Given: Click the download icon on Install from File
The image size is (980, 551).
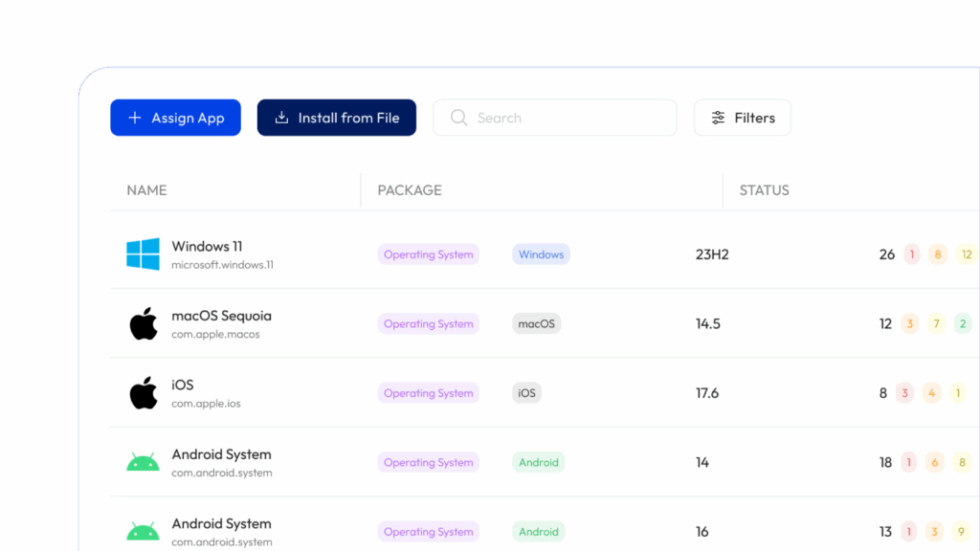Looking at the screenshot, I should pos(281,118).
